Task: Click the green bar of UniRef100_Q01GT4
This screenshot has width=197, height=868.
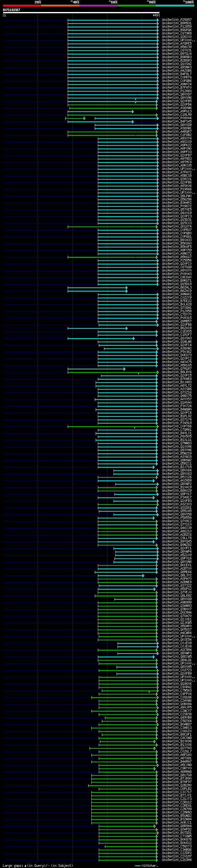Action: click(112, 226)
